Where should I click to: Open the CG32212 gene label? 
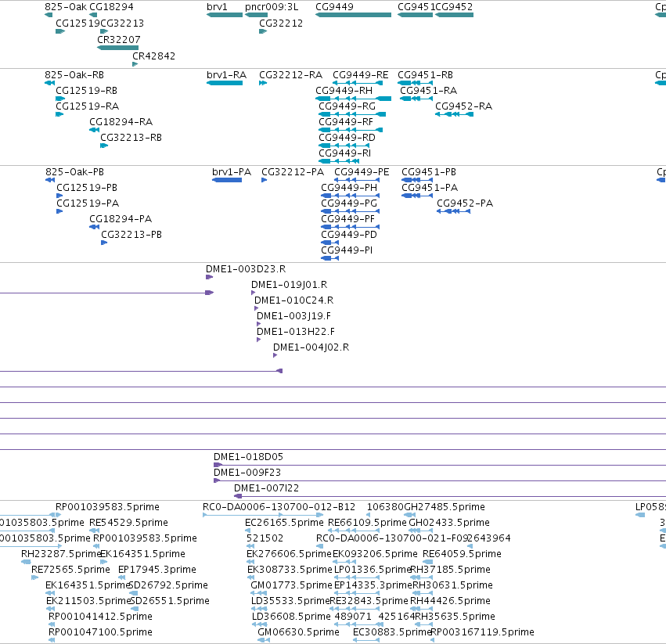pos(281,23)
